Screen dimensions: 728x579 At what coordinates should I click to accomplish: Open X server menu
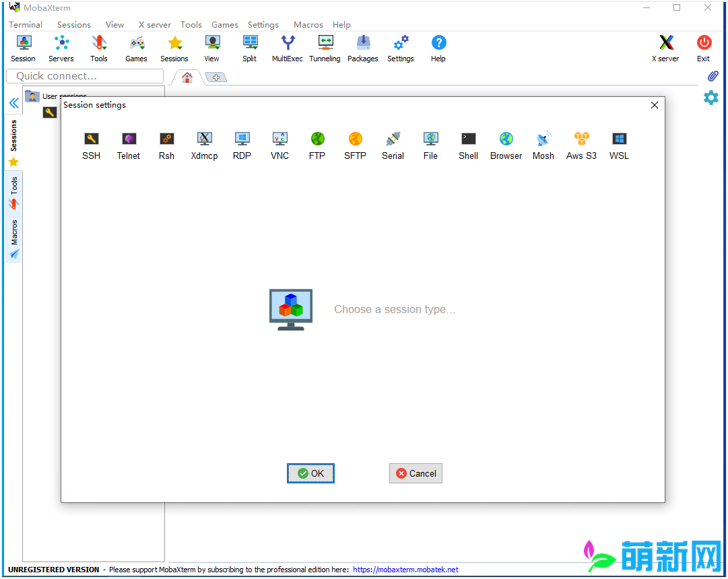(x=155, y=25)
